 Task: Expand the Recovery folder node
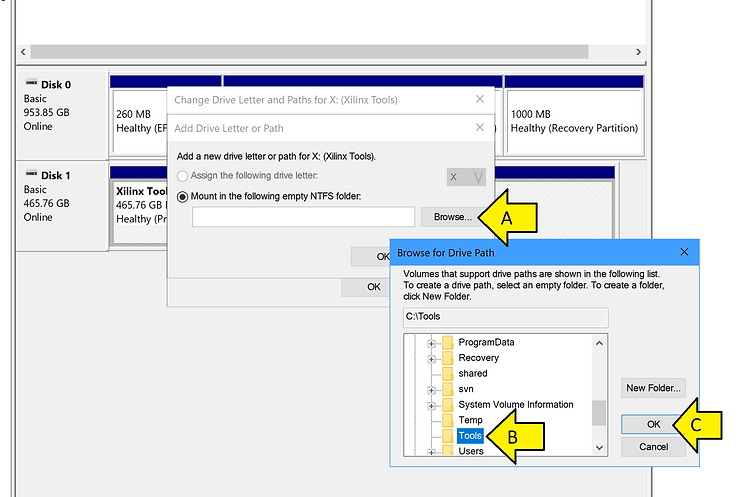click(432, 358)
